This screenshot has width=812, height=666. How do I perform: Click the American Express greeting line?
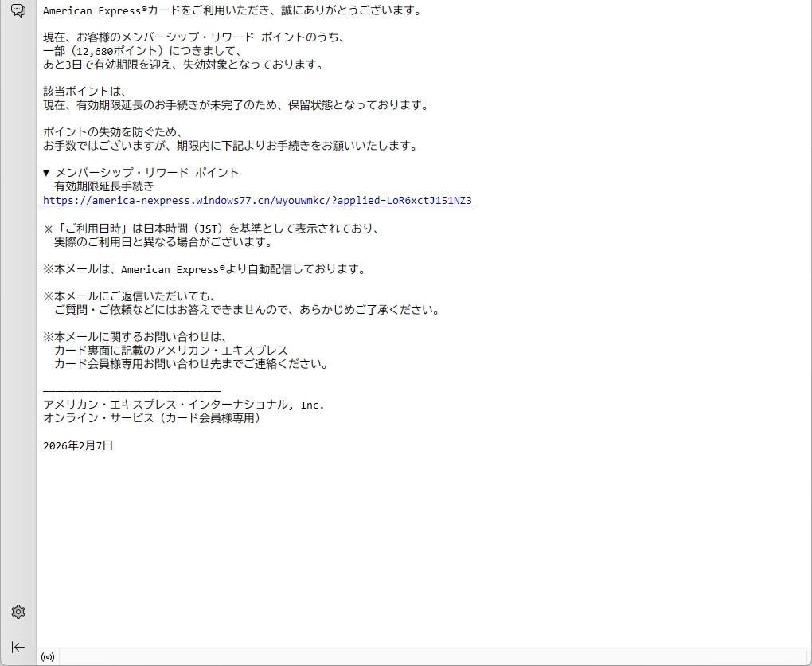232,10
